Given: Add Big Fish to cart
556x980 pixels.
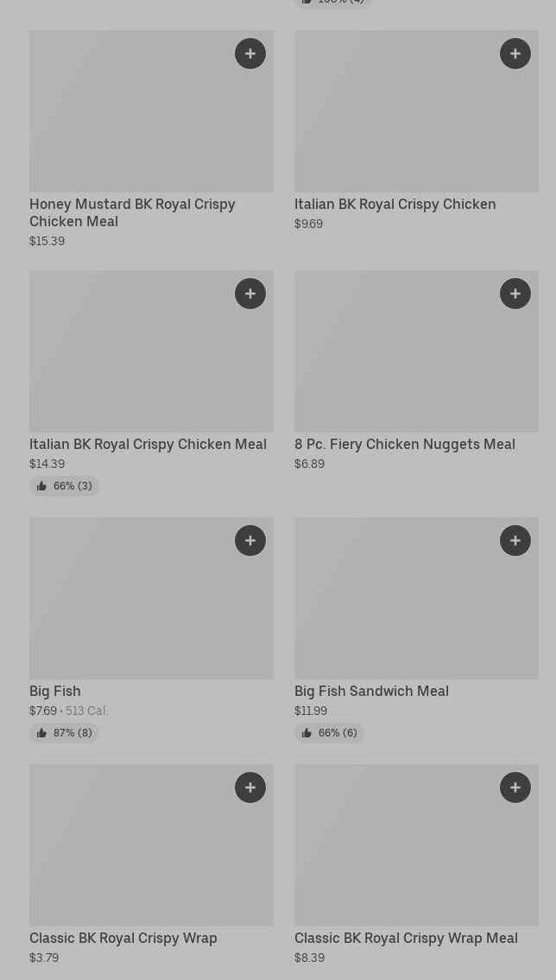Looking at the screenshot, I should (x=250, y=541).
